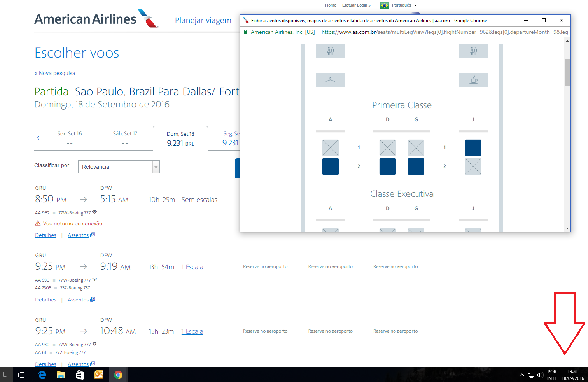Screen dimensions: 588x382
Task: Click 1 Escala link for 13h 54m flight
Action: coord(192,267)
